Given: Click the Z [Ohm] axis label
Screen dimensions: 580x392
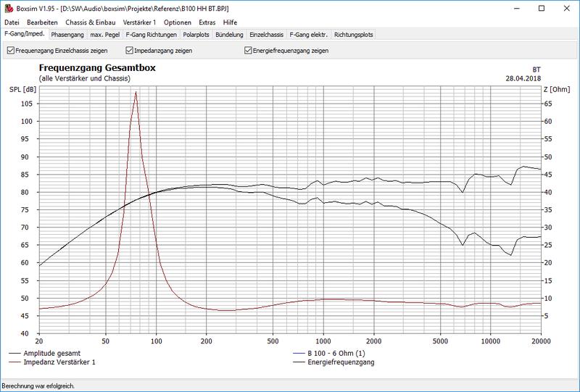Looking at the screenshot, I should coord(557,89).
